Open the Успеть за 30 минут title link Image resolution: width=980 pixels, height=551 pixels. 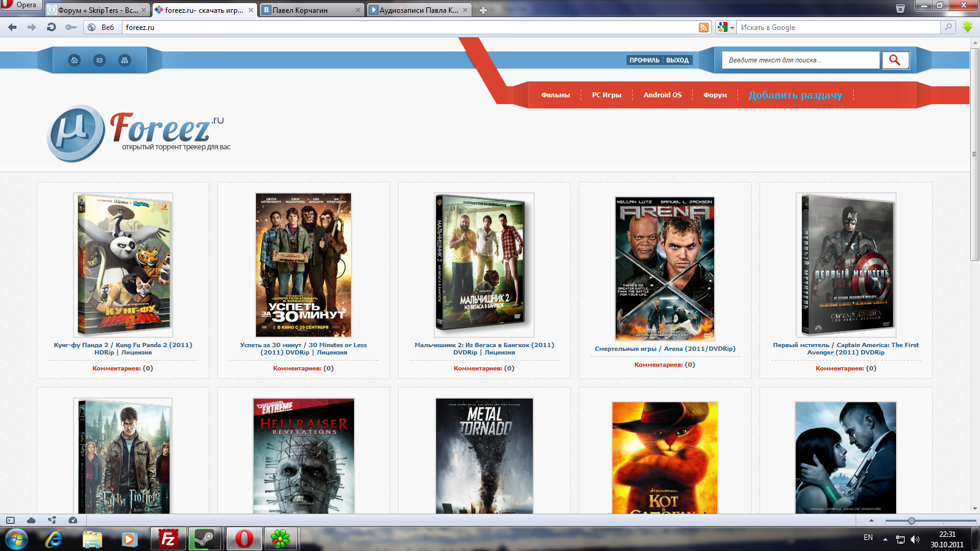coord(303,348)
